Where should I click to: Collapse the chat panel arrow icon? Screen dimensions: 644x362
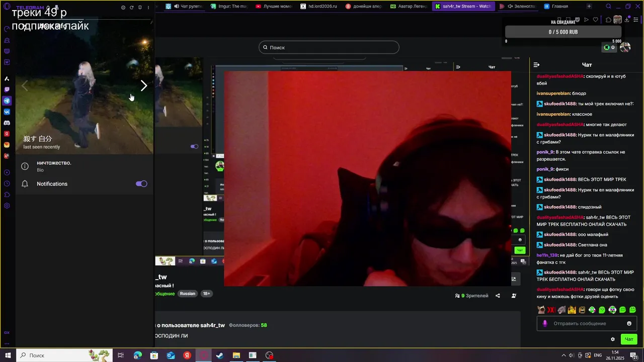[536, 65]
